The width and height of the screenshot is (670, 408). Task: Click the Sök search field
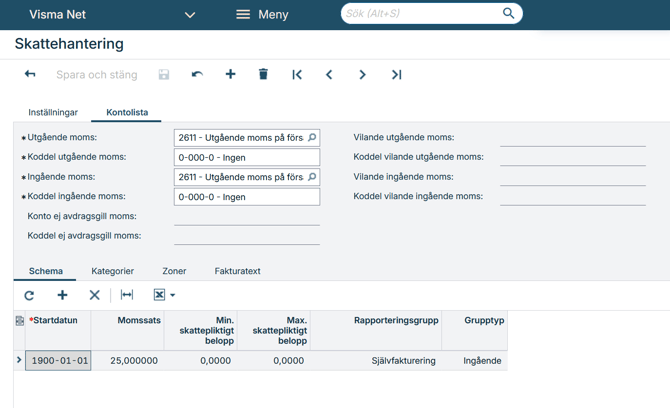coord(420,14)
